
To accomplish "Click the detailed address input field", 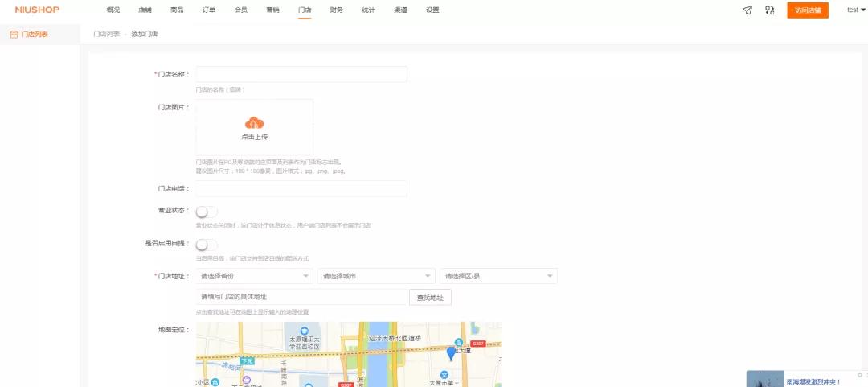I will click(x=301, y=297).
